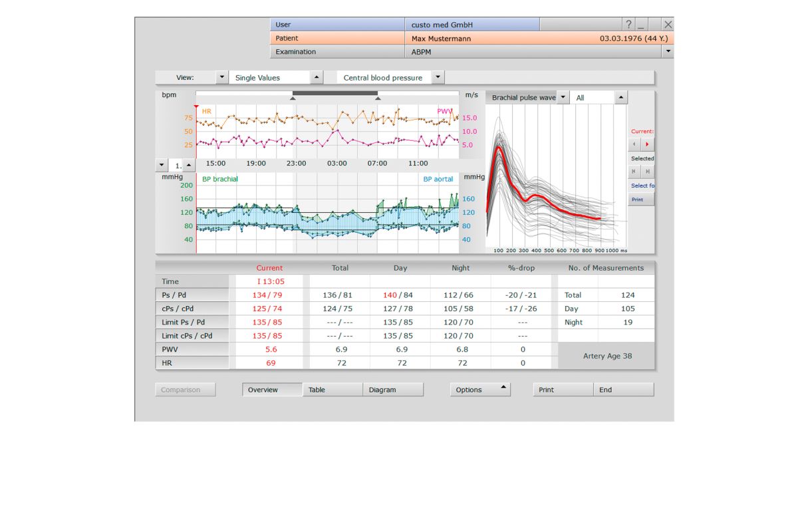
Task: Click the previous-measurement arrow under Current
Action: click(x=634, y=144)
